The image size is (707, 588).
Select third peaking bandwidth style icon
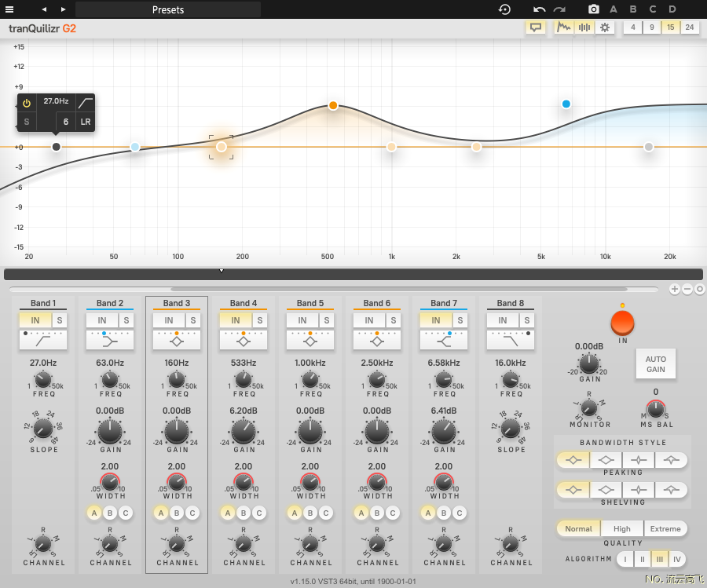point(639,460)
